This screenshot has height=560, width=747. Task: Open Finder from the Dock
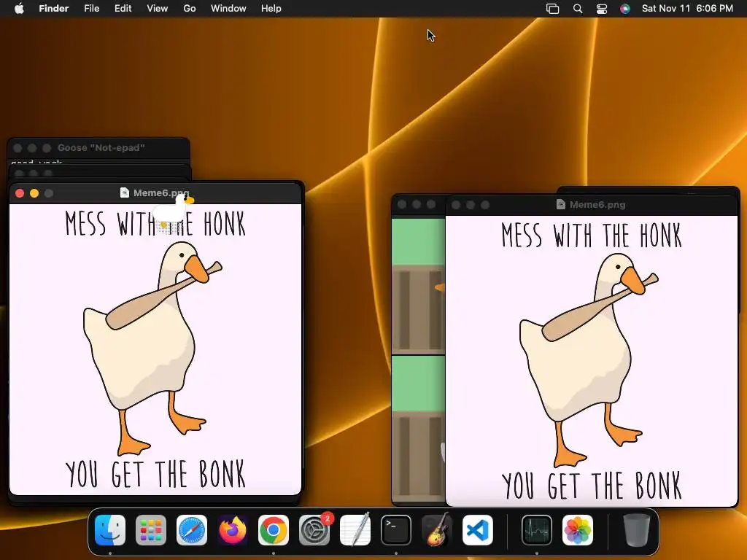[x=110, y=530]
